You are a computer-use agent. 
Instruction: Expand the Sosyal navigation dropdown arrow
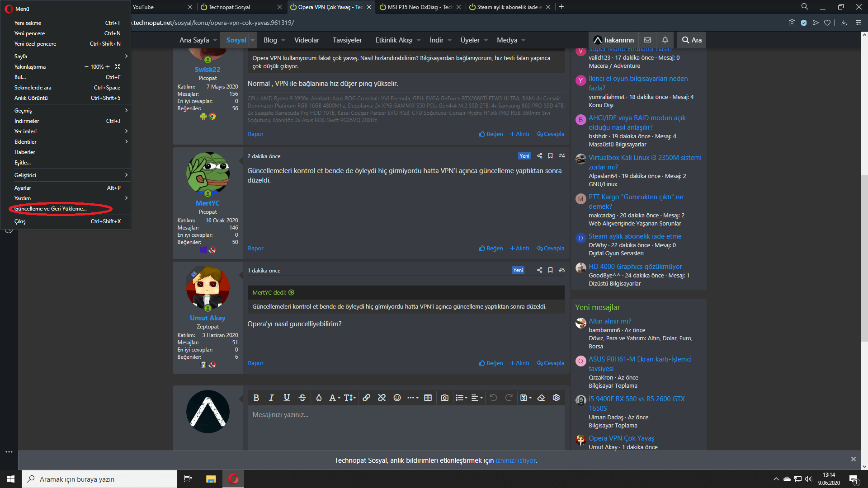pos(252,40)
